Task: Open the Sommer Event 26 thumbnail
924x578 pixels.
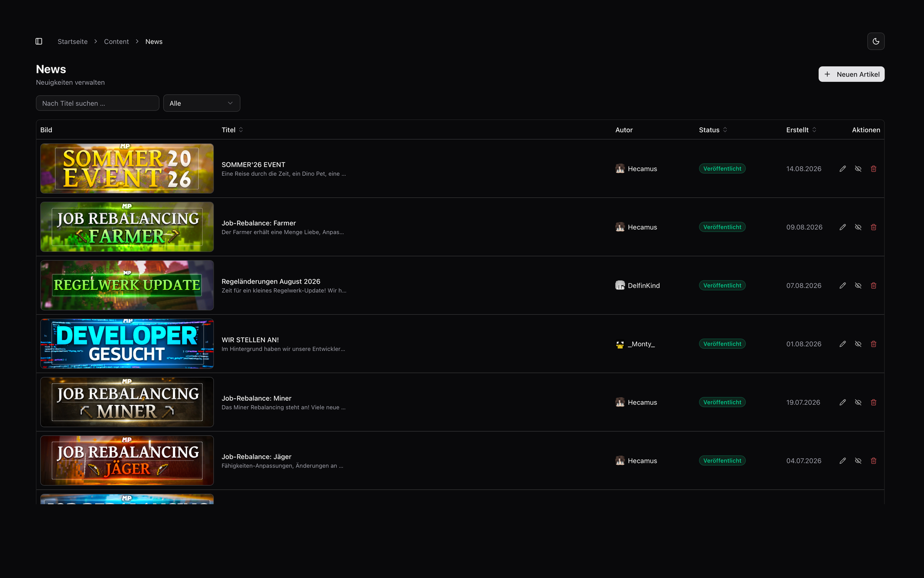Action: [127, 169]
